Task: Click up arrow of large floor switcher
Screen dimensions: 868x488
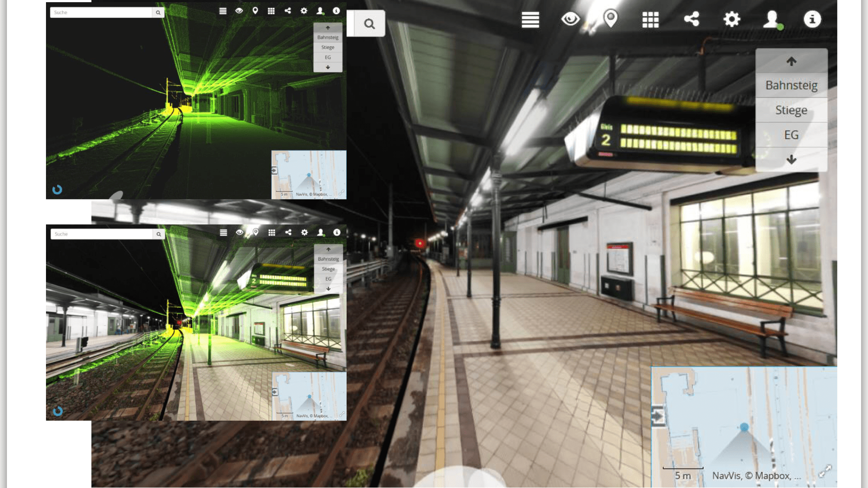Action: click(791, 62)
